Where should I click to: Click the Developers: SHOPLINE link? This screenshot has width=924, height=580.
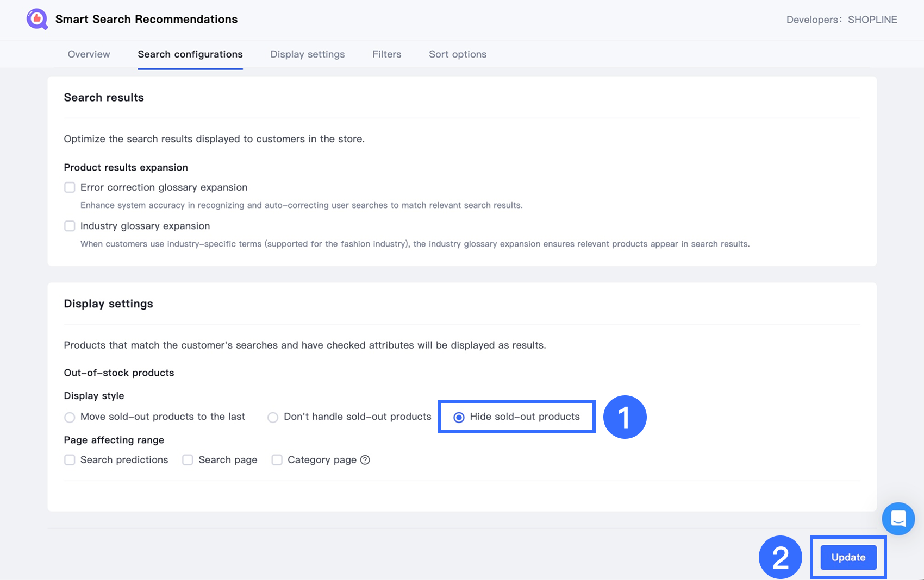click(841, 20)
